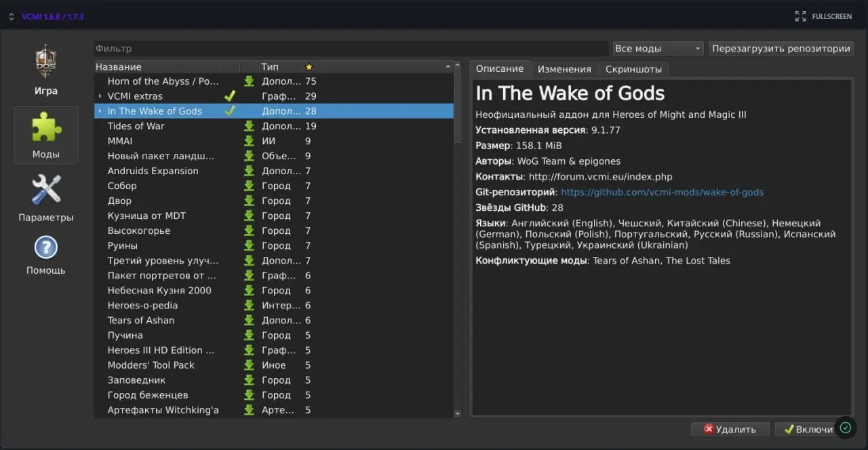This screenshot has width=868, height=450.
Task: Click download icon for Modders' Tool Pack
Action: (249, 365)
